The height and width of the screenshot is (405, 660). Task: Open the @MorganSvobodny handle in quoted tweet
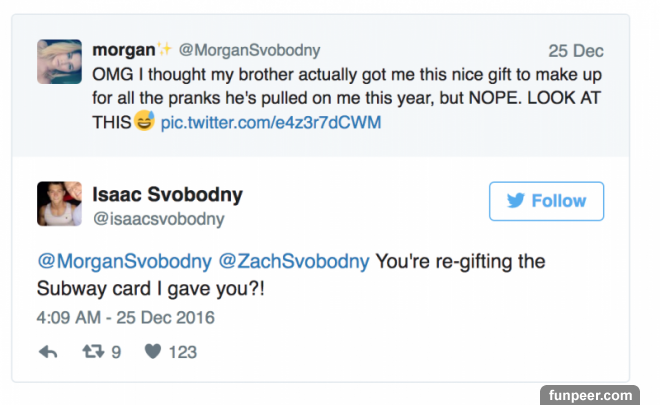pyautogui.click(x=249, y=50)
